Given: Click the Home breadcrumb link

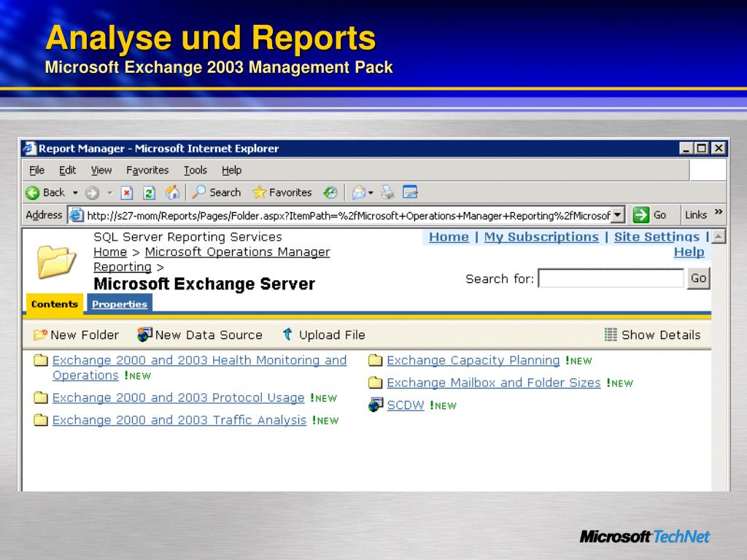Looking at the screenshot, I should point(110,252).
